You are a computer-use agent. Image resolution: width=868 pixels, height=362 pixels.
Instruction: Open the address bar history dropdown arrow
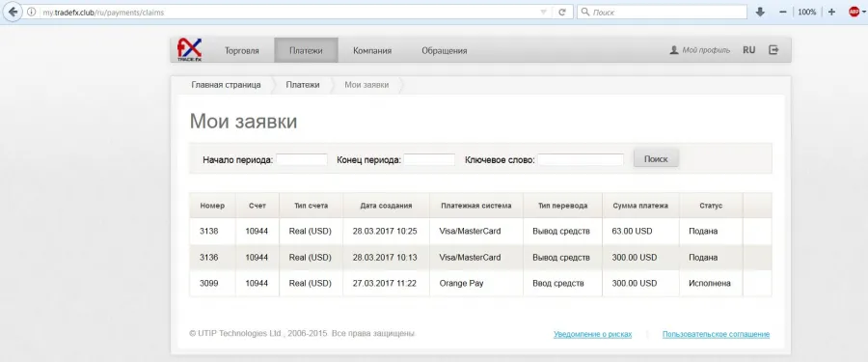coord(544,12)
